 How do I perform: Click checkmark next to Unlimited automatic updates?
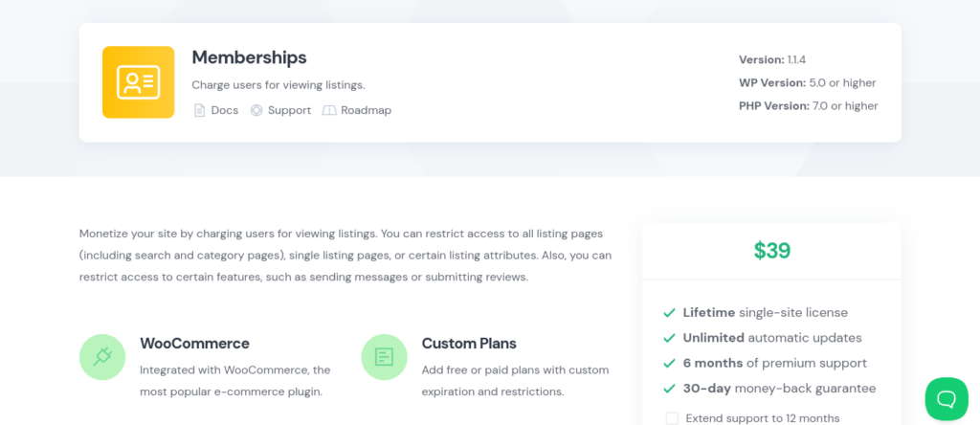669,338
